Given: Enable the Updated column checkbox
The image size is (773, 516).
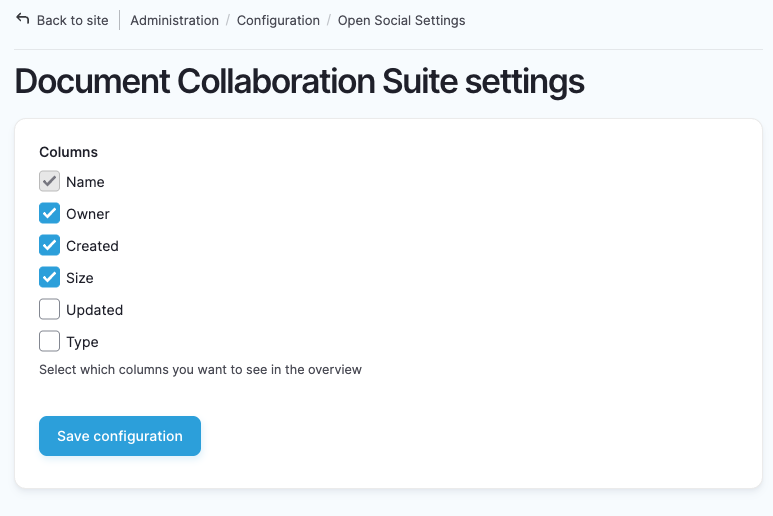Looking at the screenshot, I should coord(49,310).
